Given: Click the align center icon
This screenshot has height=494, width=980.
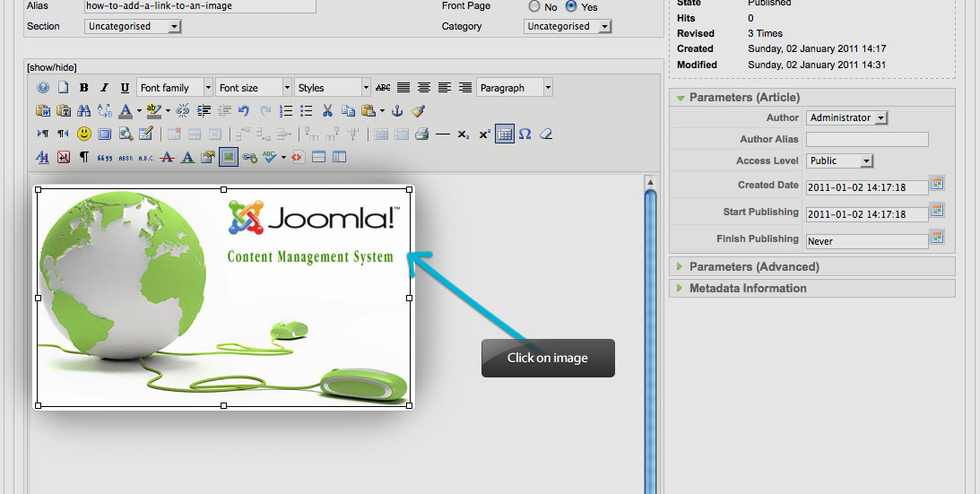Looking at the screenshot, I should (424, 88).
